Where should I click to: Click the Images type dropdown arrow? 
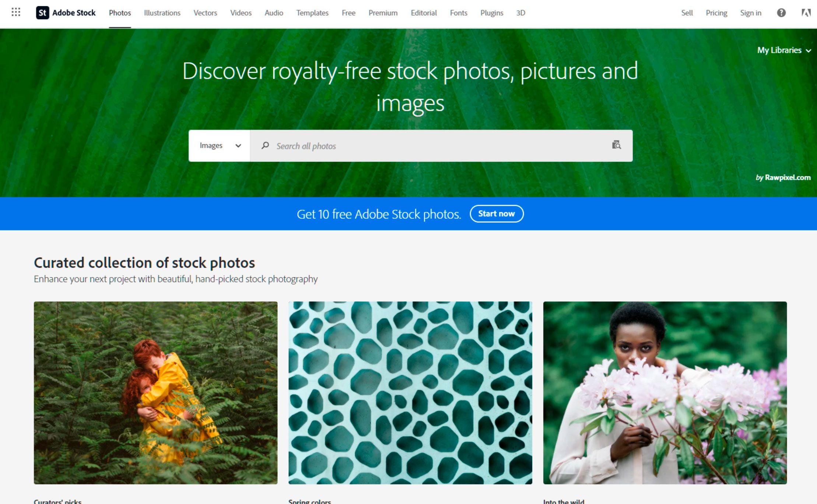click(x=238, y=146)
